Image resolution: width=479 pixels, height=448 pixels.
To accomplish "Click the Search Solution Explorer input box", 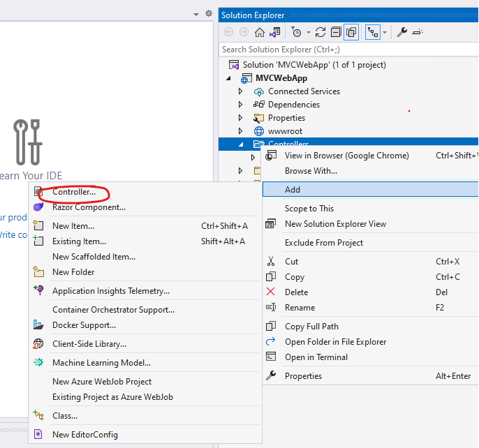I will point(348,50).
